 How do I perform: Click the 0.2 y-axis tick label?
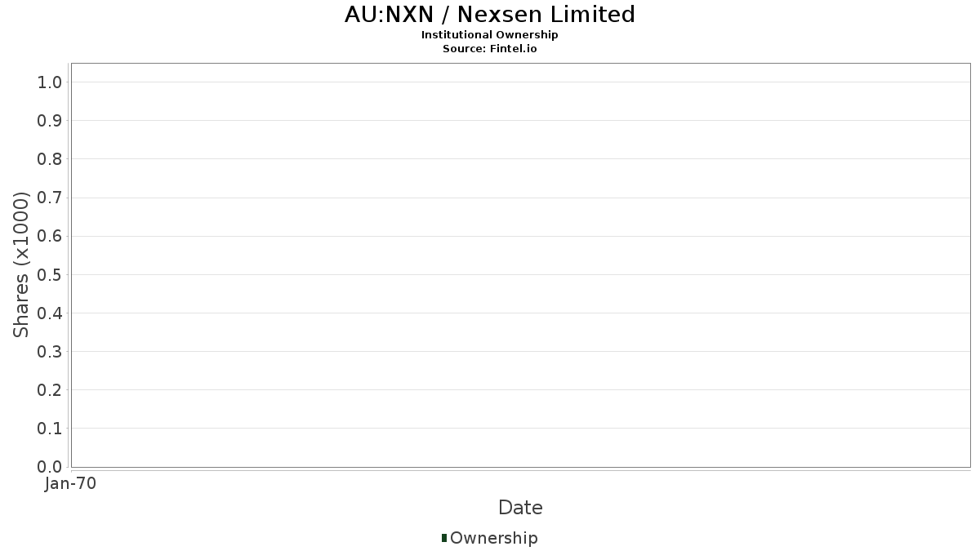coord(50,390)
